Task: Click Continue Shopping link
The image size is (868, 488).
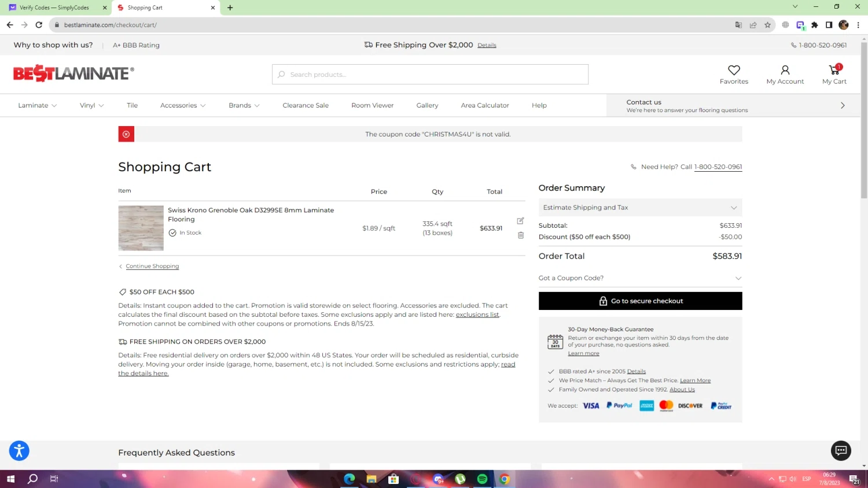Action: (152, 267)
